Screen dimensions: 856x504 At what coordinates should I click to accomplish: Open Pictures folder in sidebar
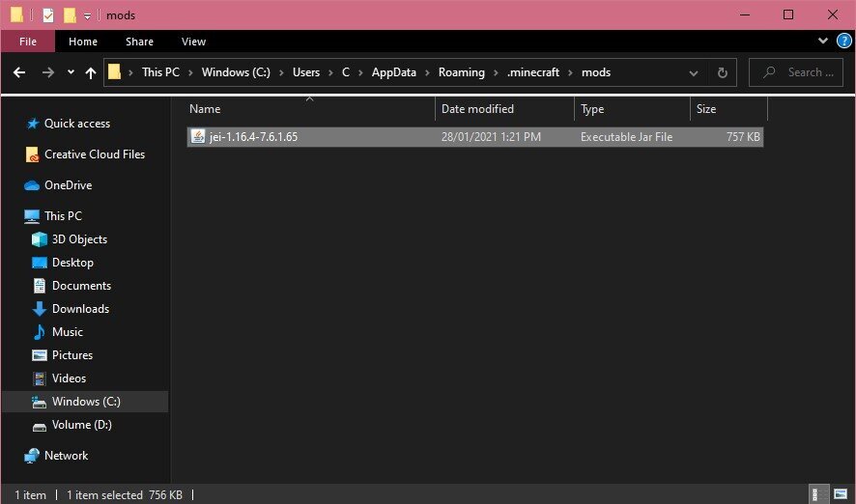point(72,355)
